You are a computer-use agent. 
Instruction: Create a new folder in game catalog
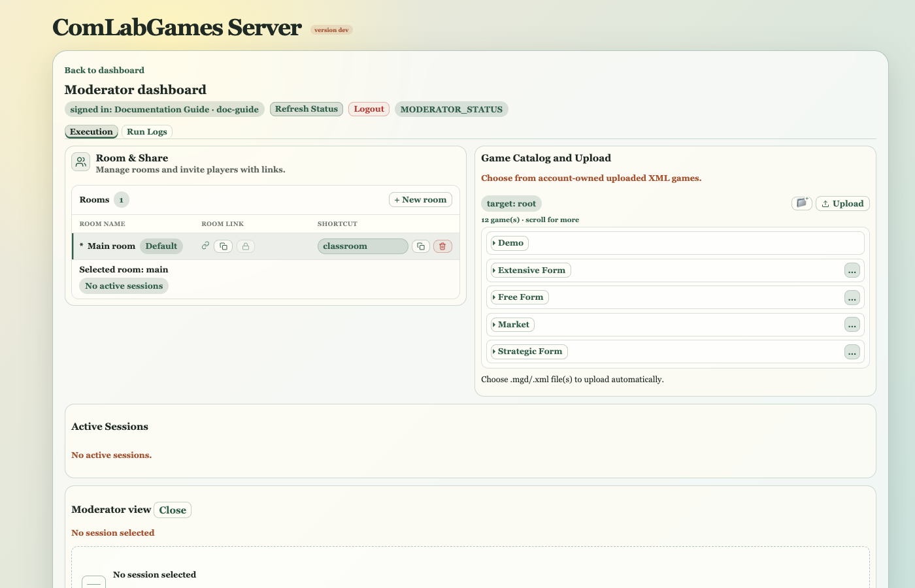802,203
